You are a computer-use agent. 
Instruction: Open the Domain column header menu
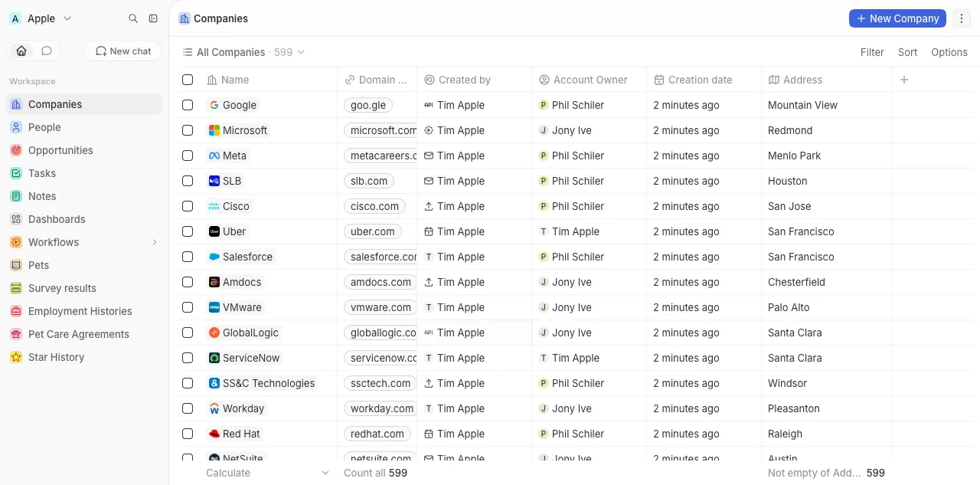point(377,80)
